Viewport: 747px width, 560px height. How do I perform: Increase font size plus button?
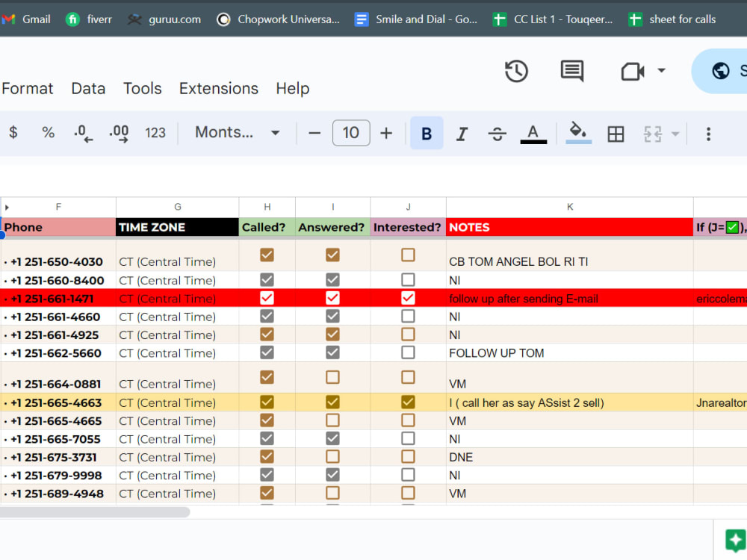pos(386,134)
